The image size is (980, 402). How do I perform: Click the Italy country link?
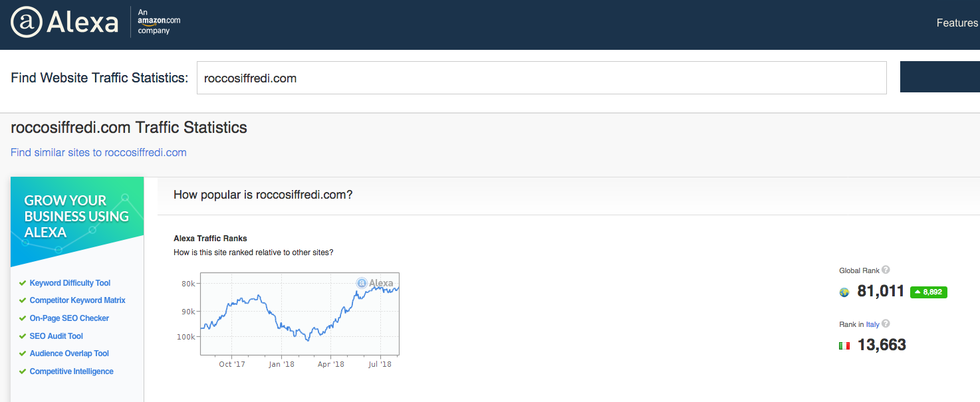point(872,324)
